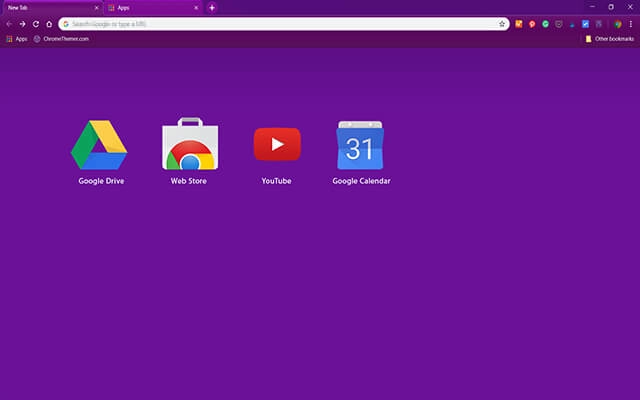Click the Web Store label text
The image size is (640, 400).
pyautogui.click(x=189, y=181)
